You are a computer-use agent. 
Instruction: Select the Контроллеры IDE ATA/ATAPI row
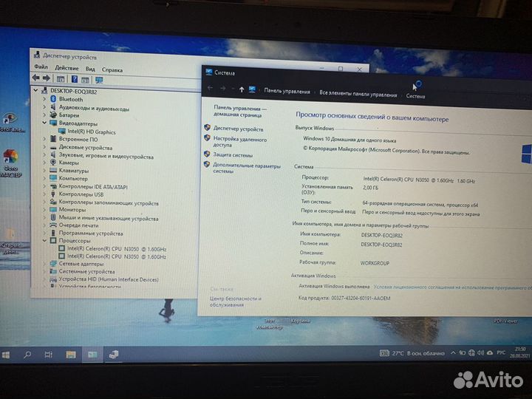point(93,187)
